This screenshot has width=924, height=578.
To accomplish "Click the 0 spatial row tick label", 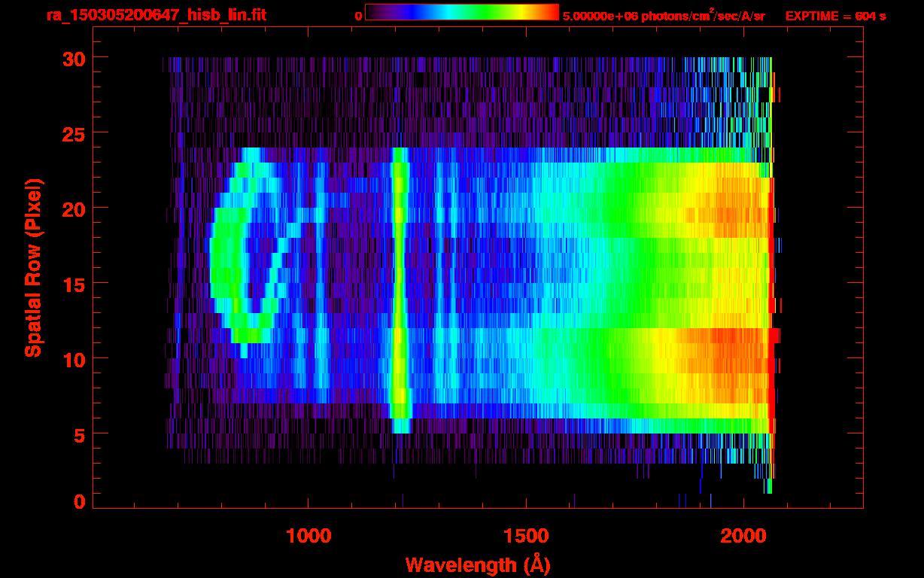I will [79, 502].
